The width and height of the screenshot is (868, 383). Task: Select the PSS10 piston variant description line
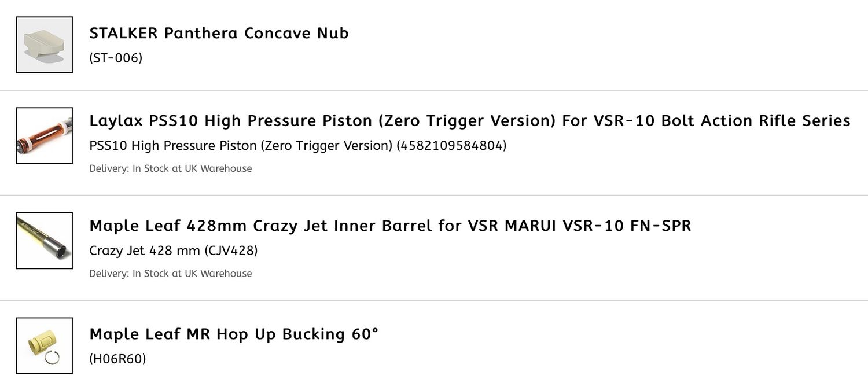click(240, 145)
